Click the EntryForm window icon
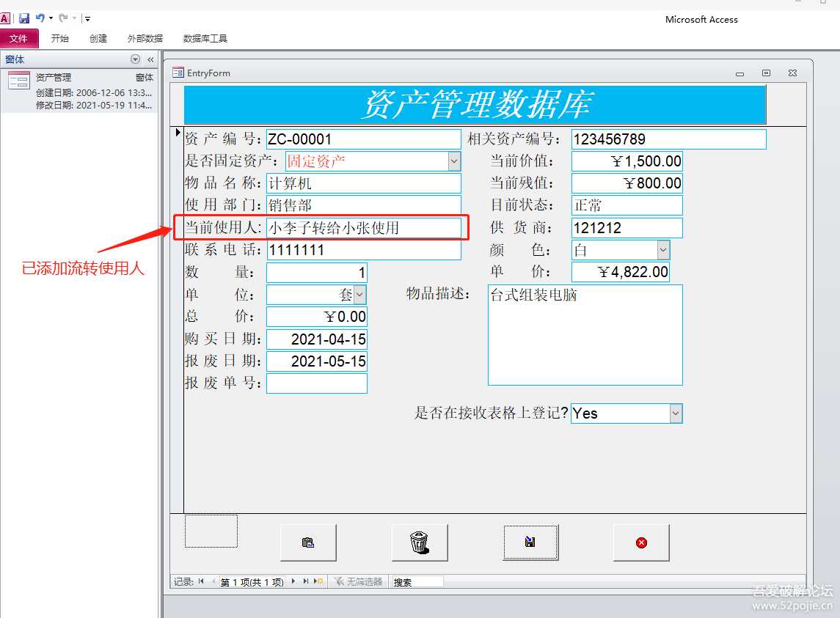 point(178,73)
